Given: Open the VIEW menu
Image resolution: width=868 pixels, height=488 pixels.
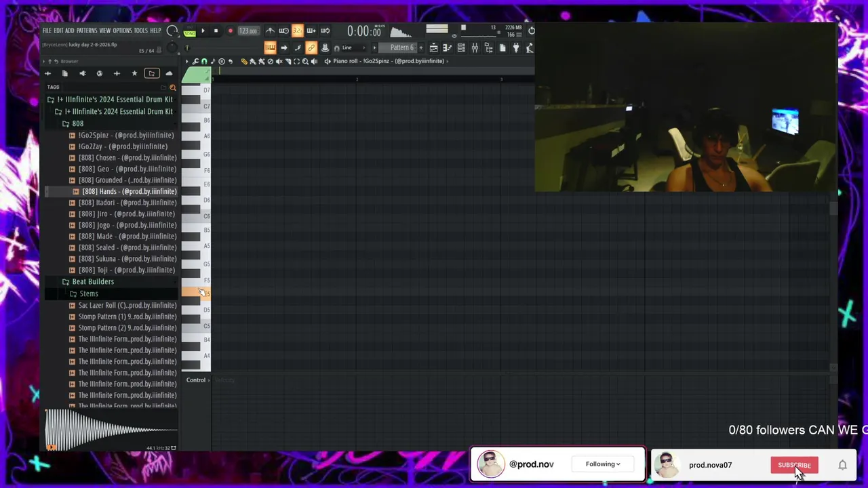Looking at the screenshot, I should point(105,31).
